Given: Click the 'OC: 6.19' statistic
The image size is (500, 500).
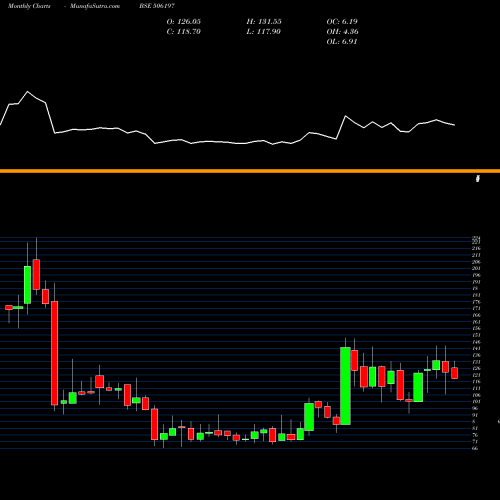Looking at the screenshot, I should [342, 22].
